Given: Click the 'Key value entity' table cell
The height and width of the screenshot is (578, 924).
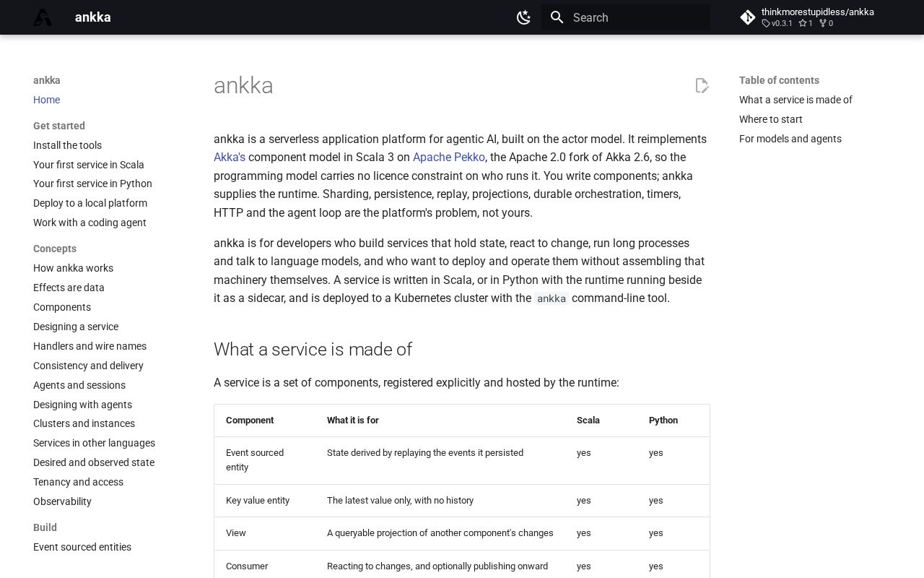Looking at the screenshot, I should point(265,501).
